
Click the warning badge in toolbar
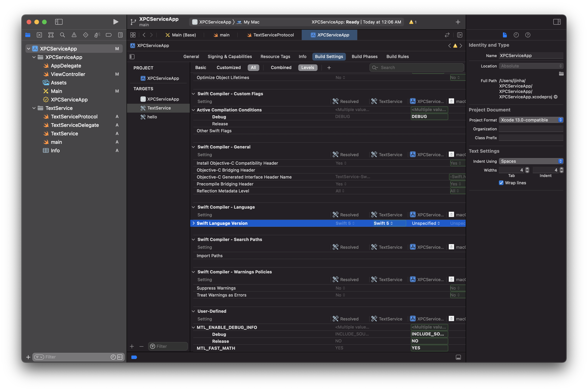(413, 22)
